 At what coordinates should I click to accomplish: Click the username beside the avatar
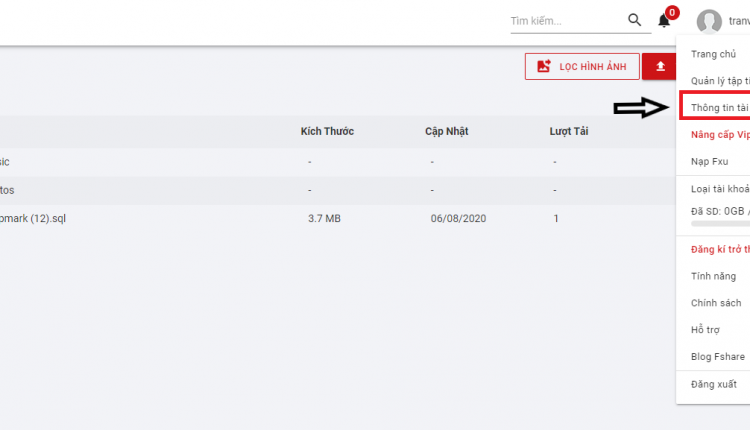point(739,21)
